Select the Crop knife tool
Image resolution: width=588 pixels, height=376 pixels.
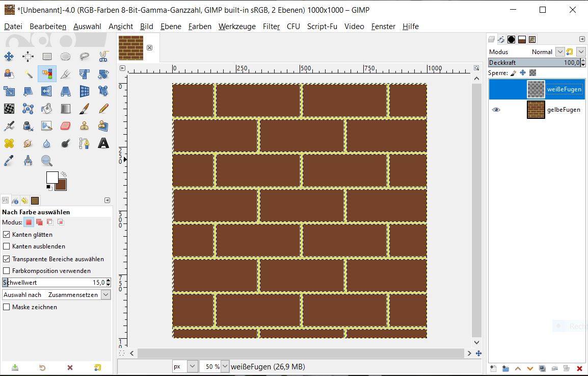(66, 73)
